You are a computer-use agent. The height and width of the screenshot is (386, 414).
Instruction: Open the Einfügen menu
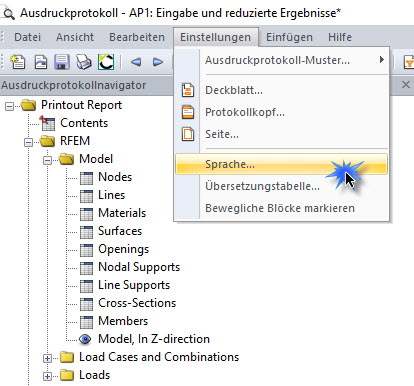coord(289,37)
